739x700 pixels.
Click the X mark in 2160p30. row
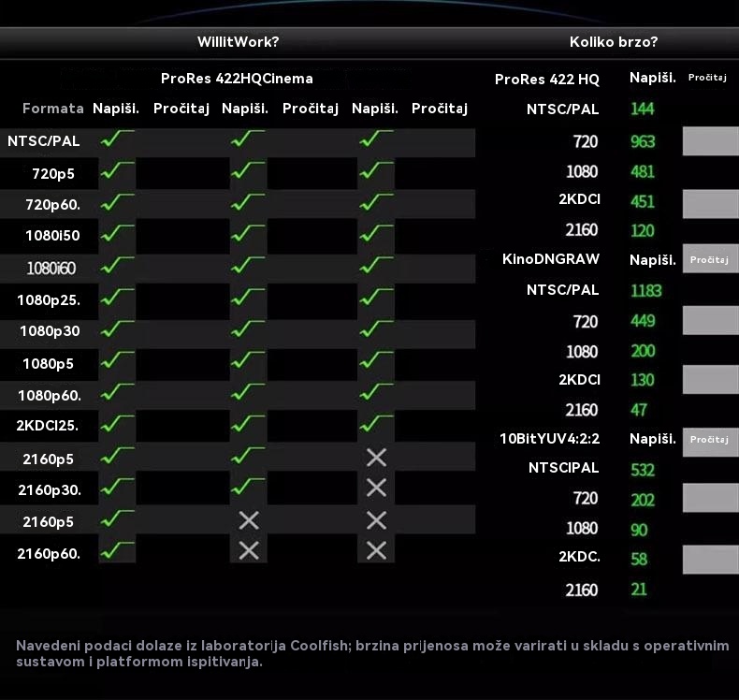[376, 488]
